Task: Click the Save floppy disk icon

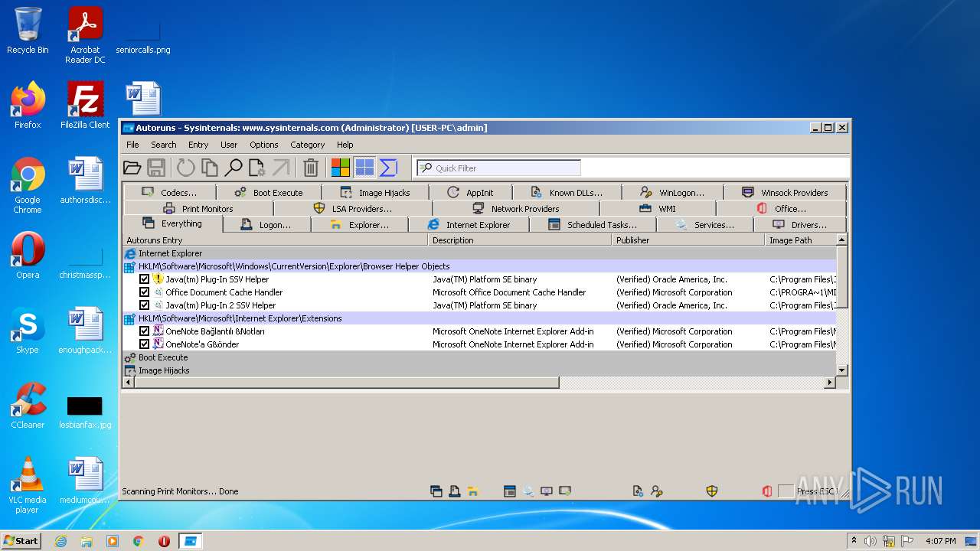Action: (x=156, y=168)
